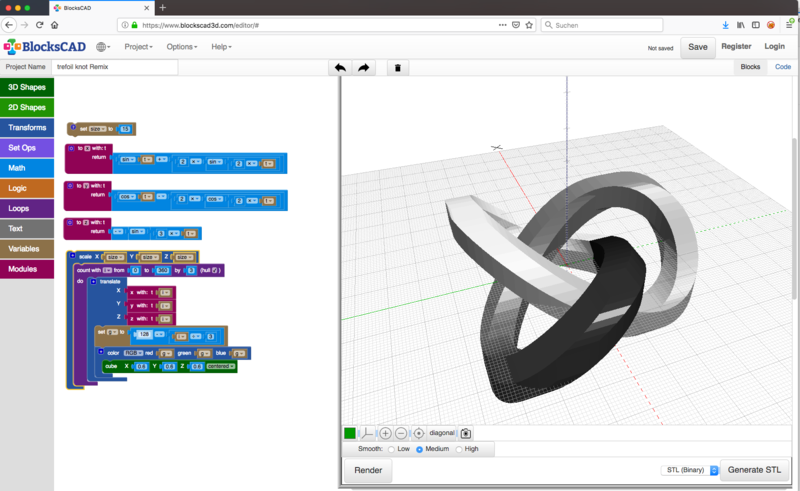Image resolution: width=800 pixels, height=491 pixels.
Task: Click the redo arrow button
Action: (x=363, y=67)
